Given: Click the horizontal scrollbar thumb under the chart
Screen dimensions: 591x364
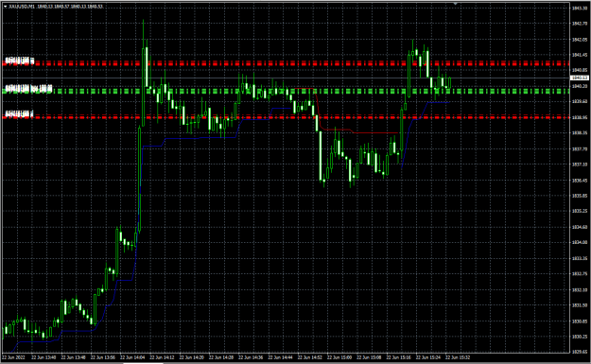Looking at the screenshot, I should click(x=143, y=363).
